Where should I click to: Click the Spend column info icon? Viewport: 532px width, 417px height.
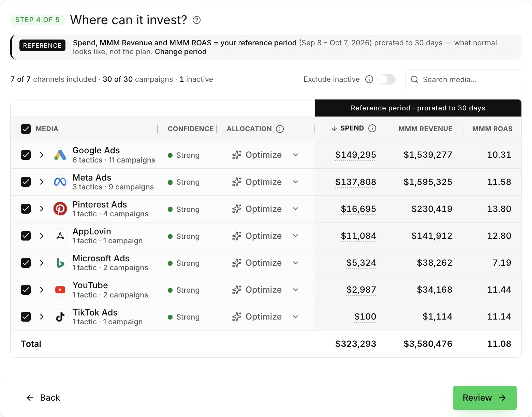point(372,128)
